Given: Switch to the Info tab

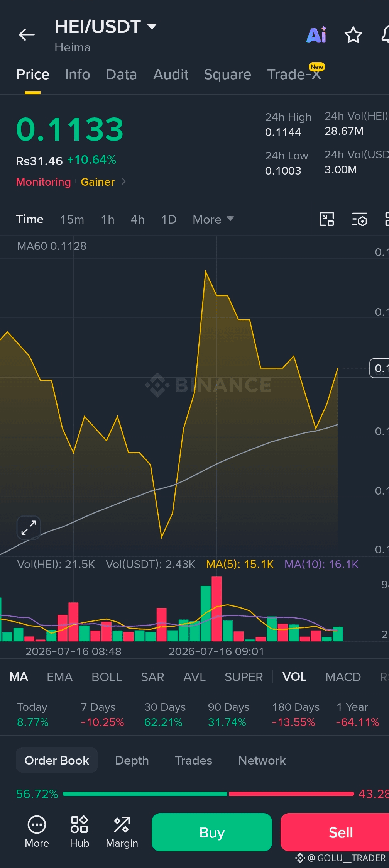Looking at the screenshot, I should [x=78, y=75].
